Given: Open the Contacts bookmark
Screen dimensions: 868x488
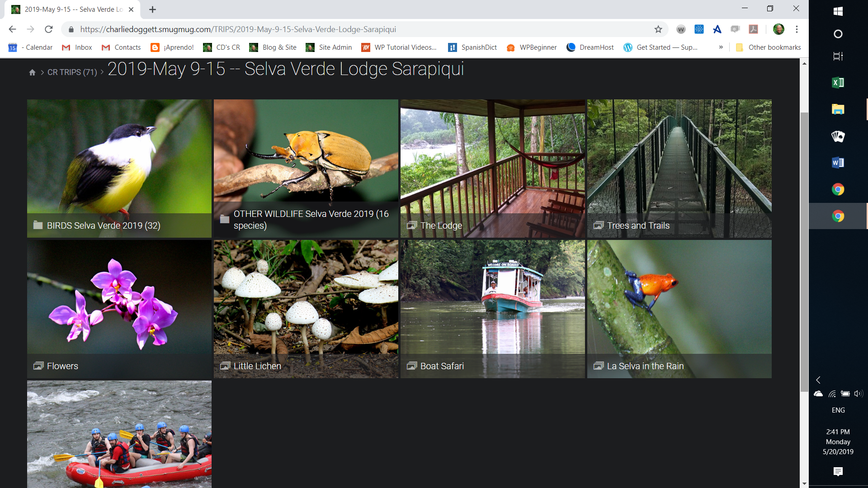Looking at the screenshot, I should tap(121, 47).
